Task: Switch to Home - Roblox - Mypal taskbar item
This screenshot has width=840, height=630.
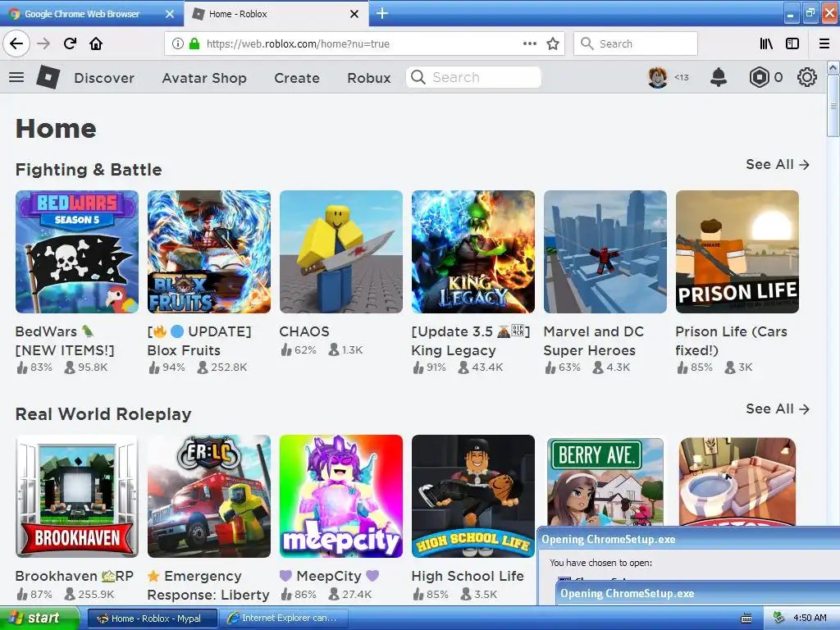Action: pyautogui.click(x=152, y=619)
